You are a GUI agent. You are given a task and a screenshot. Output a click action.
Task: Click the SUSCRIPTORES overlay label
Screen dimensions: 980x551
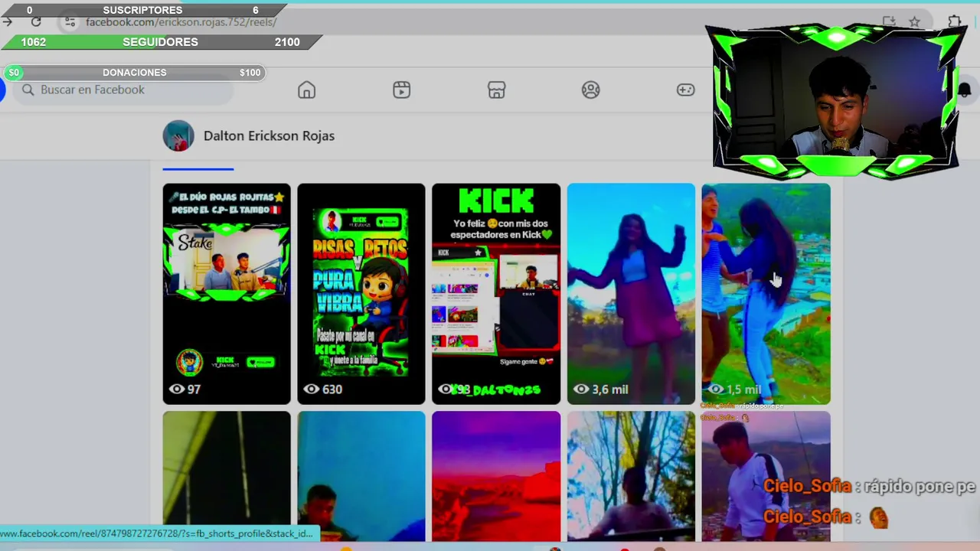142,10
